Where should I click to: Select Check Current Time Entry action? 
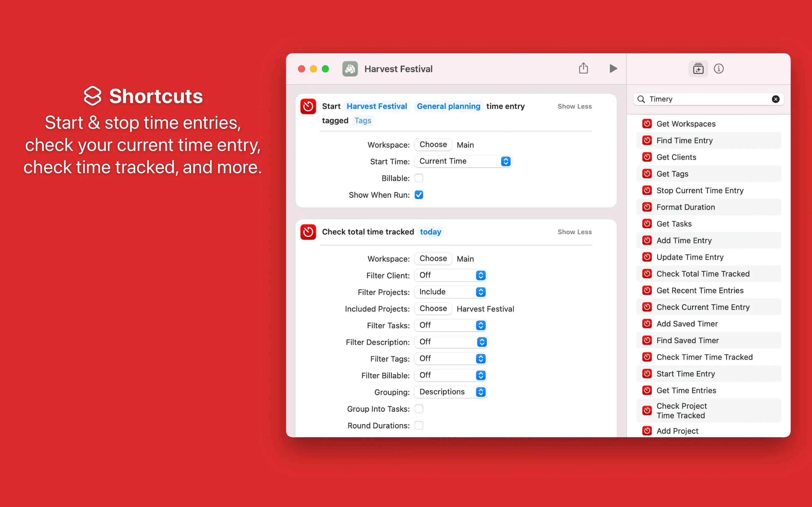[x=703, y=307]
